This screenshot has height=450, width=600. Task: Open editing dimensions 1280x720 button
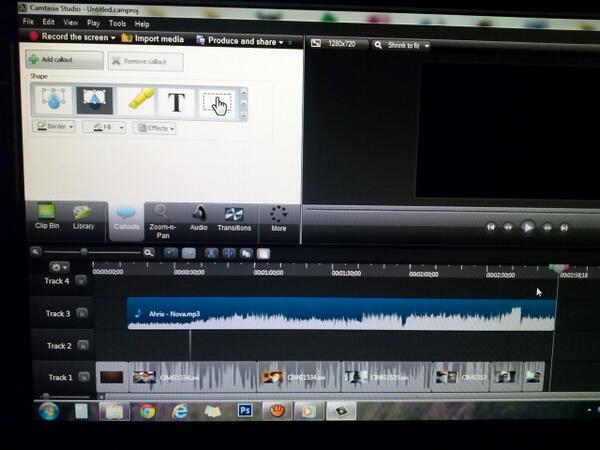pyautogui.click(x=333, y=44)
